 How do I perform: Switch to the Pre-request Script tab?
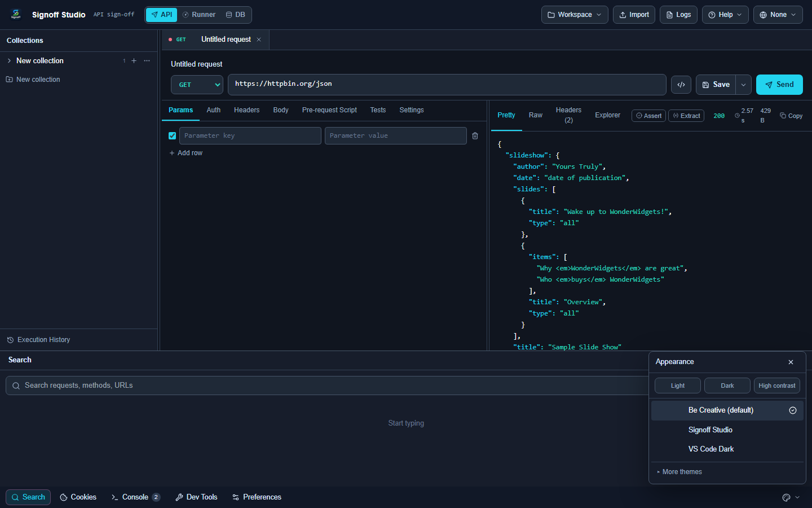tap(329, 110)
